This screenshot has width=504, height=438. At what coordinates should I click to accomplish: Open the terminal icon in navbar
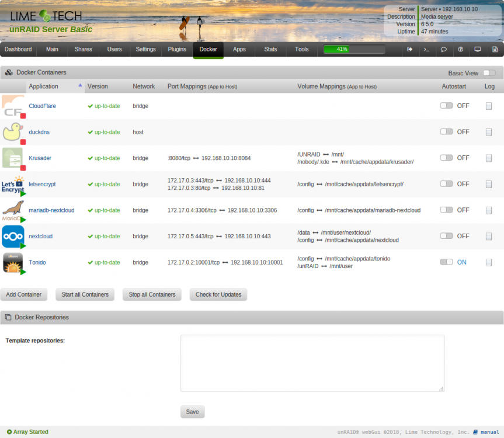[x=426, y=49]
